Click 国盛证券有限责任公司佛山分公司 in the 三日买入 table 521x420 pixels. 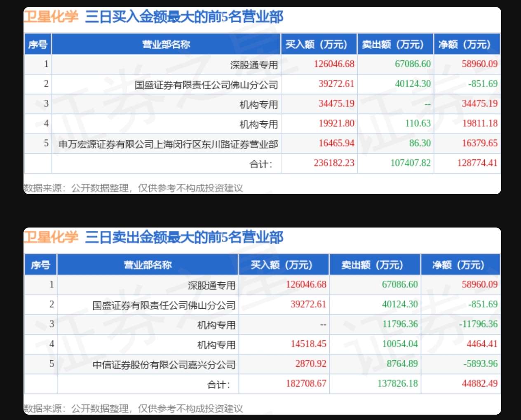tap(207, 85)
